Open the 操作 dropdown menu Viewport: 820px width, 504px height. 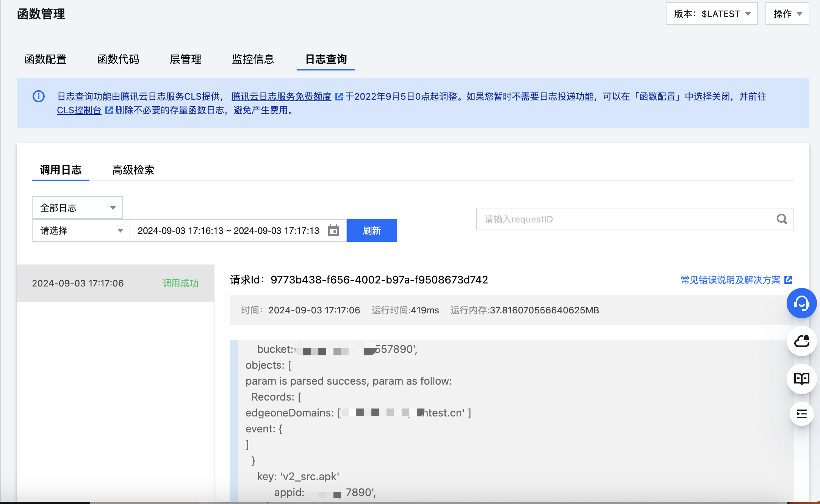pyautogui.click(x=787, y=14)
